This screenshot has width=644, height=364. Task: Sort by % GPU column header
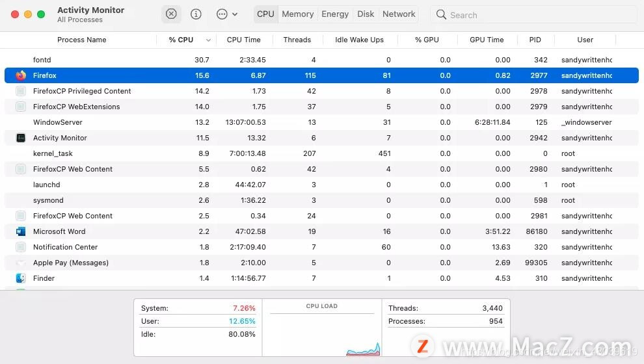click(x=427, y=40)
